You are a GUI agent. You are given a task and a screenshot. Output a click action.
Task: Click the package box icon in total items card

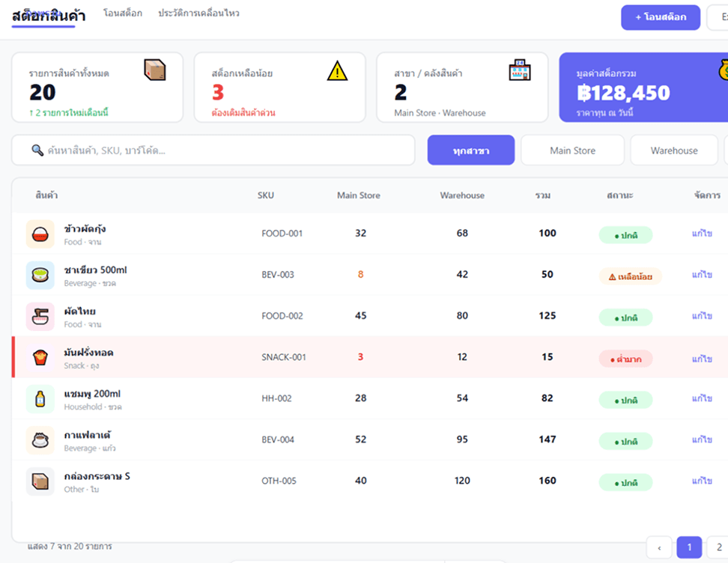pos(154,70)
